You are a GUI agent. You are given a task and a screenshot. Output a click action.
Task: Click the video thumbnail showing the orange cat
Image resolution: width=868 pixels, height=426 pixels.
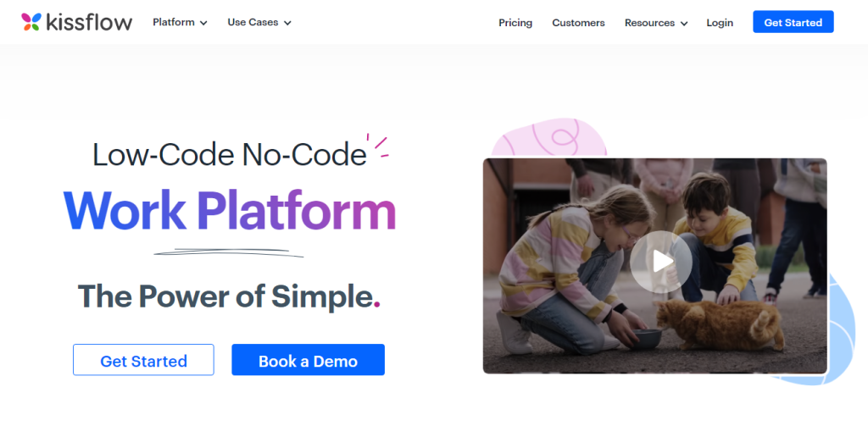pyautogui.click(x=655, y=266)
